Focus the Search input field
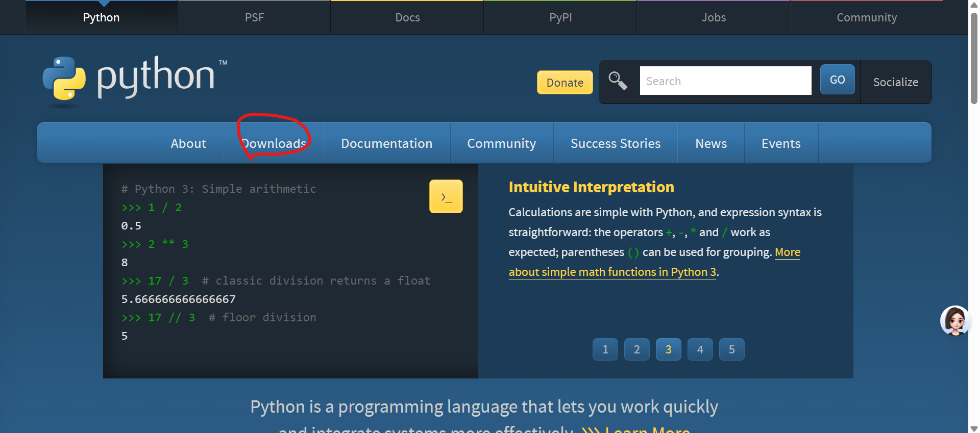 [725, 81]
